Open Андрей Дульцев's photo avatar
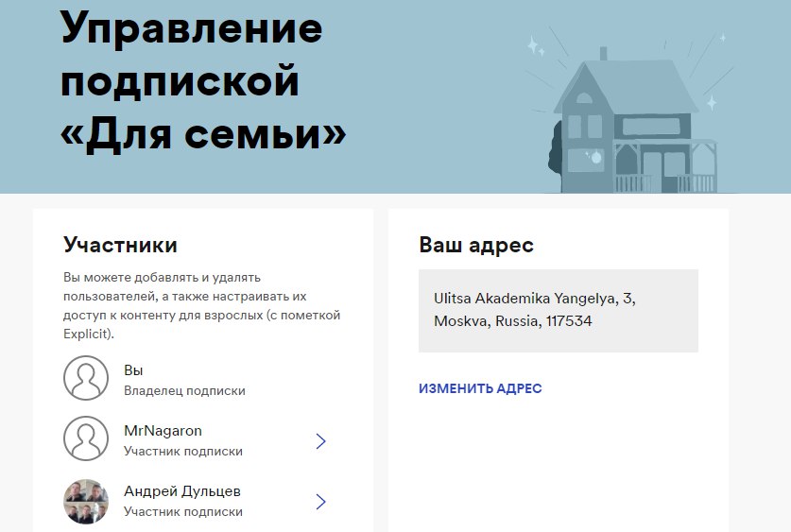The width and height of the screenshot is (791, 532). (86, 501)
